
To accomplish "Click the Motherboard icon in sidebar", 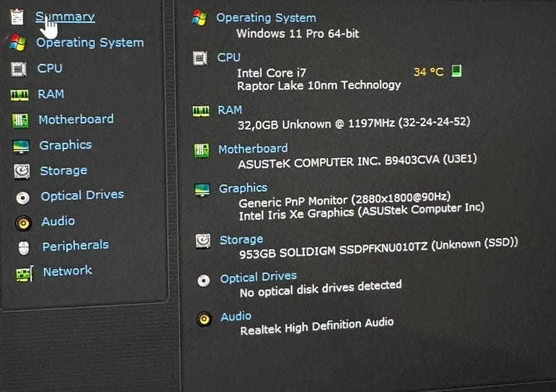I will click(20, 121).
